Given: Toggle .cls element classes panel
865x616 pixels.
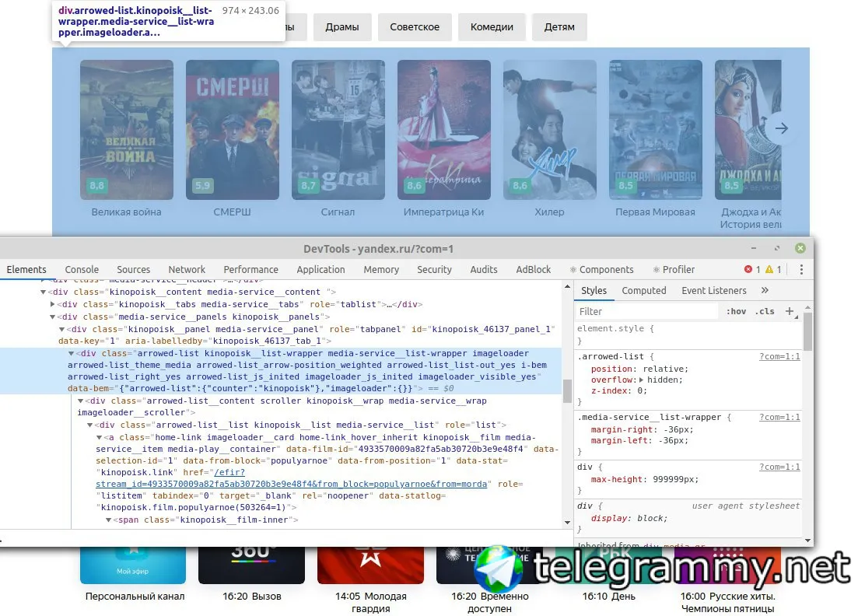Looking at the screenshot, I should pos(765,311).
